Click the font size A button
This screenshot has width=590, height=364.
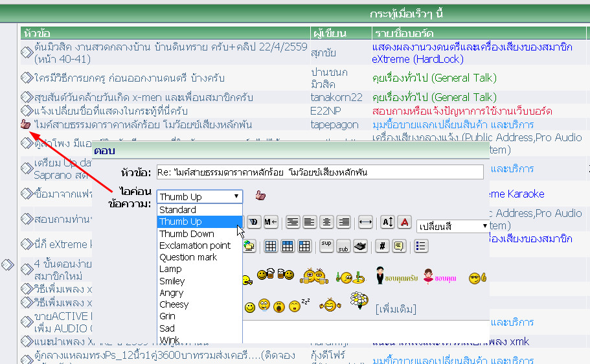[387, 222]
